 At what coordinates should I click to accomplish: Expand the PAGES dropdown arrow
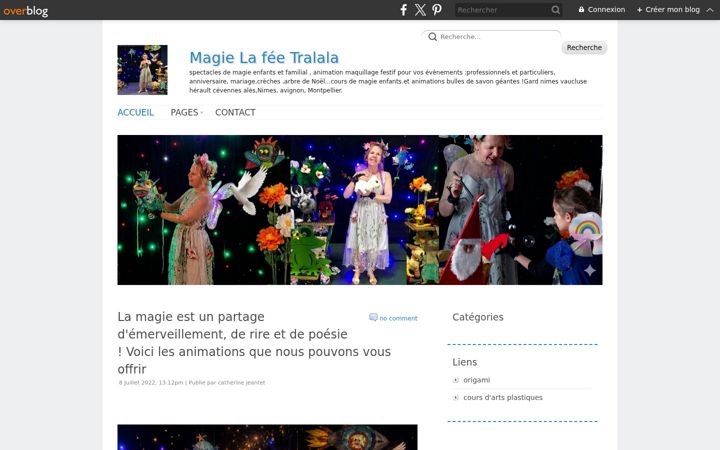[202, 113]
